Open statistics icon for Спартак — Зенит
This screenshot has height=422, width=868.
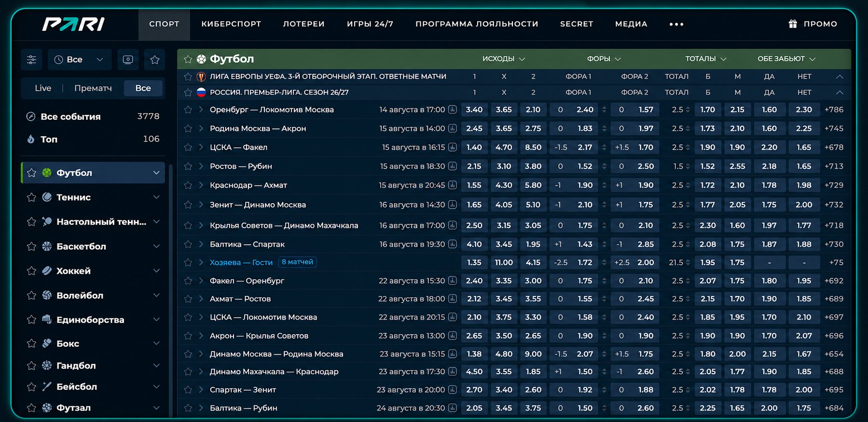453,390
